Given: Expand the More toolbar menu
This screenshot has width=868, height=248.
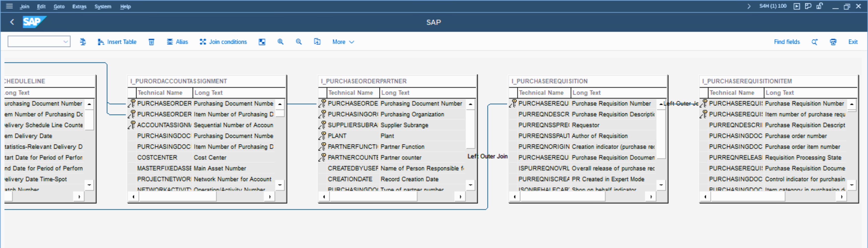Looking at the screenshot, I should point(343,42).
